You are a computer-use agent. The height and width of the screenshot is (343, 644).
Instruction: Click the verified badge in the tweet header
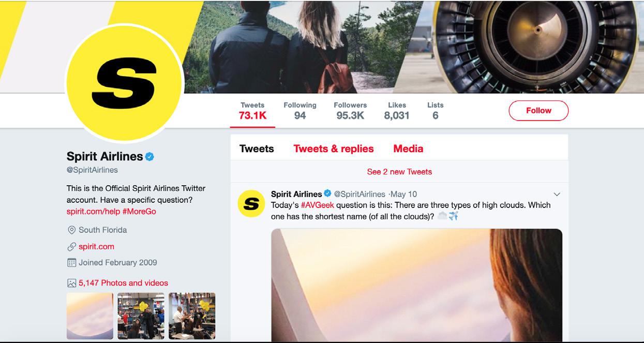[x=327, y=194]
